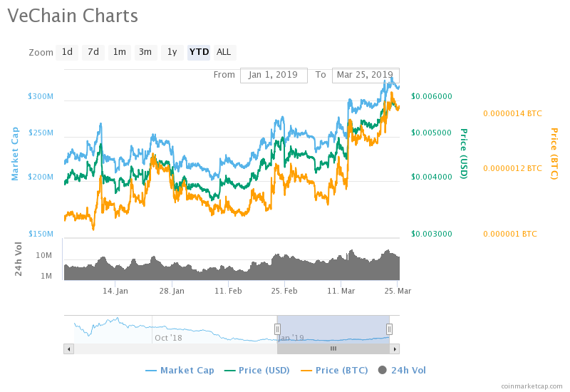This screenshot has width=570, height=392.
Task: Click the $0.003000 price label
Action: [x=432, y=234]
